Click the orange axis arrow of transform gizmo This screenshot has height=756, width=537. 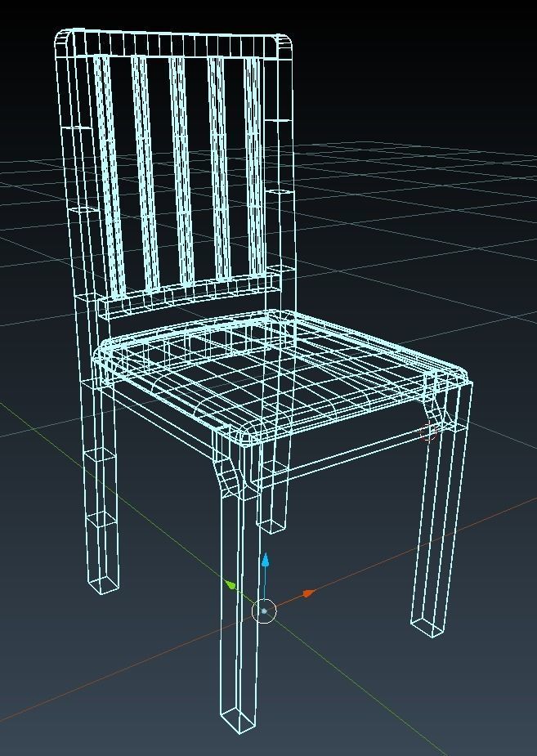point(308,593)
